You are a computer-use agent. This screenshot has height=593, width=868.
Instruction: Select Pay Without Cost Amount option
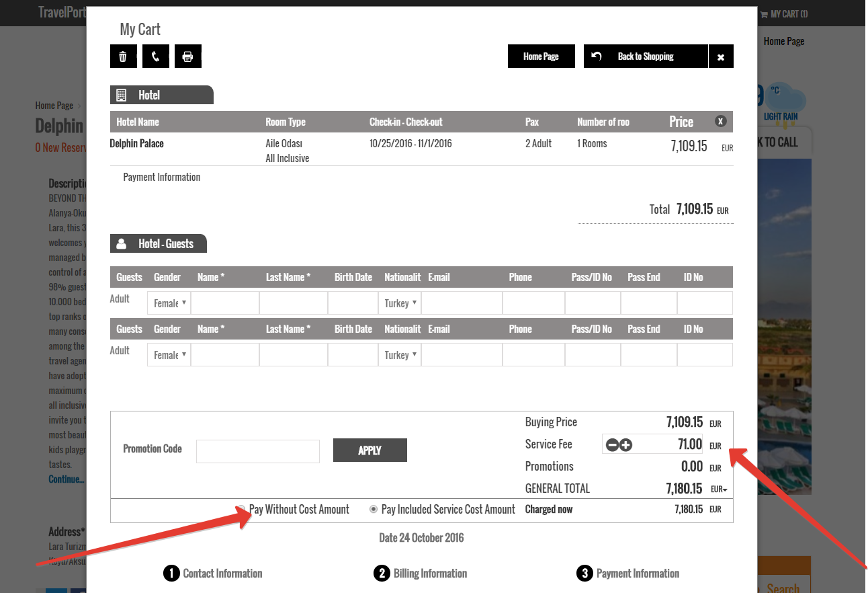tap(241, 509)
